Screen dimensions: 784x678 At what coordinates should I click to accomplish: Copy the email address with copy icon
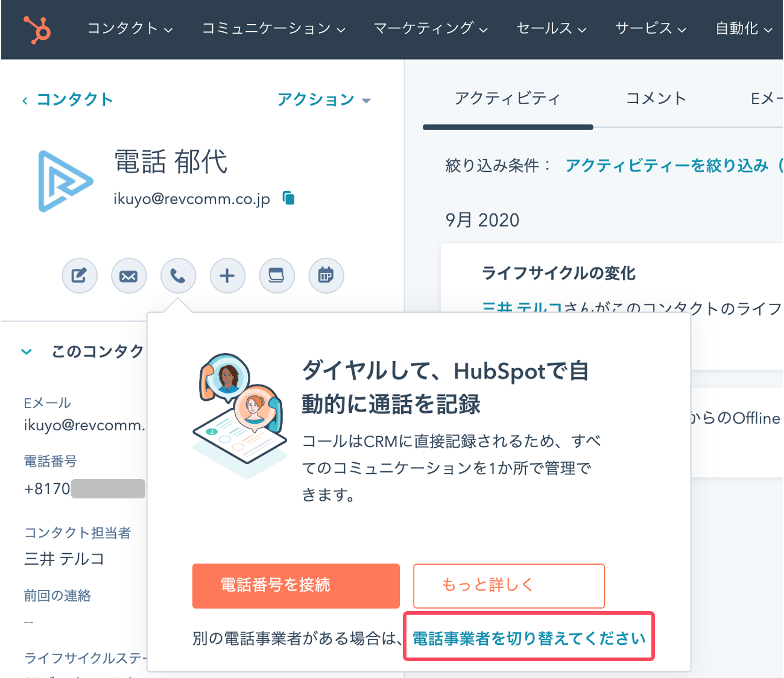click(x=289, y=198)
